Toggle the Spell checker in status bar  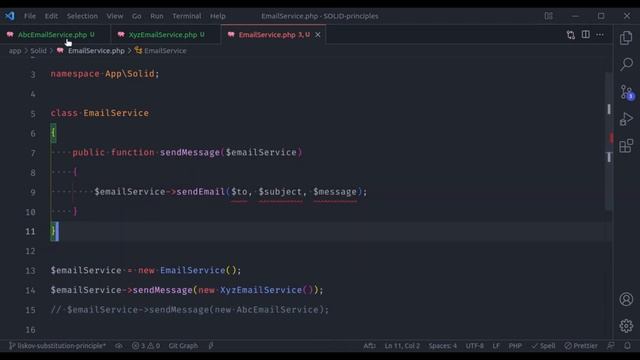(x=543, y=346)
